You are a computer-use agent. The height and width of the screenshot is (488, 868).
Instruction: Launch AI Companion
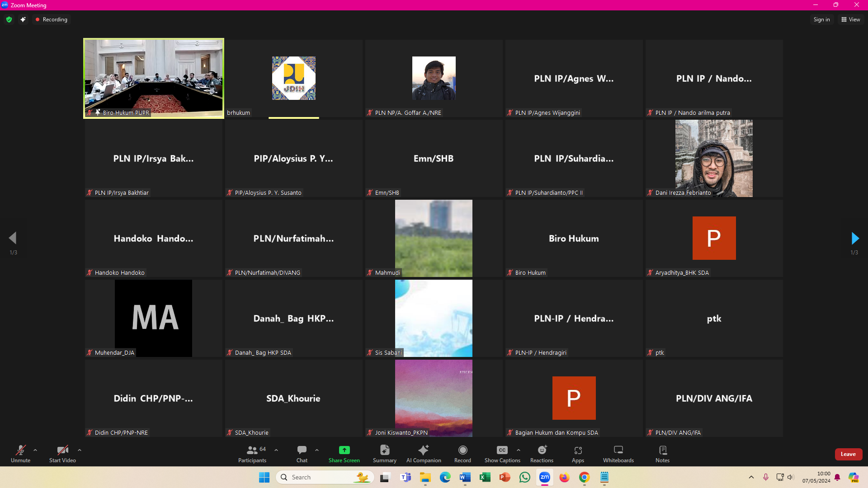coord(424,454)
